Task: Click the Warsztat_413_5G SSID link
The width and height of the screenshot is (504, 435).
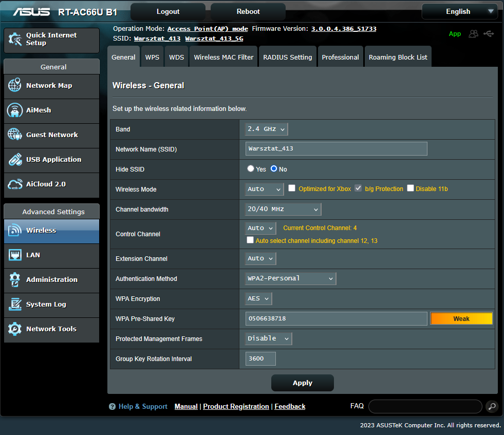Action: pos(214,39)
